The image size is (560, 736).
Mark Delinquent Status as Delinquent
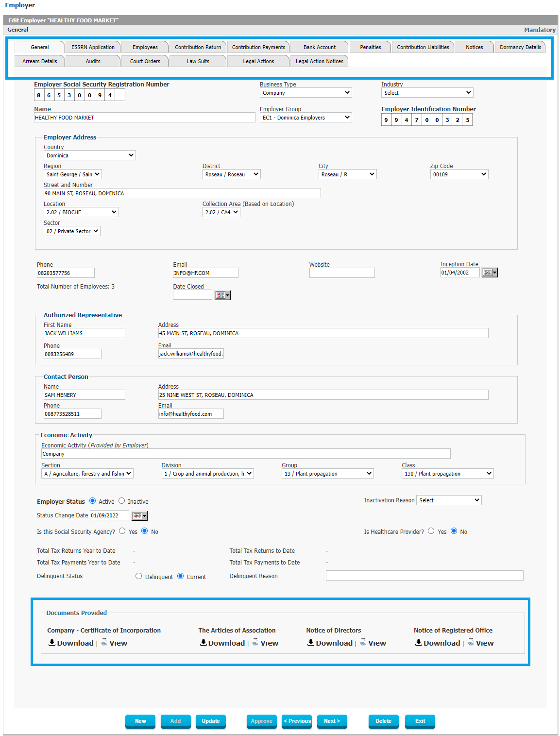(x=139, y=576)
